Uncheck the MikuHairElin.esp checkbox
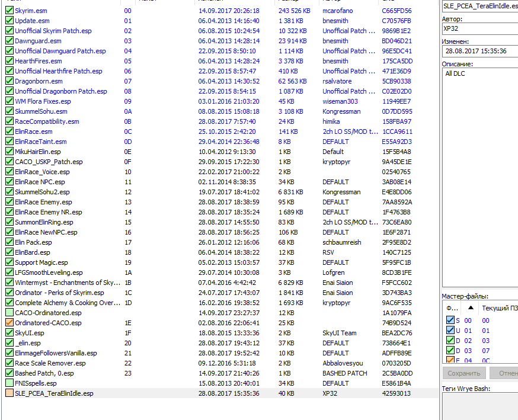The image size is (518, 420). [9, 151]
